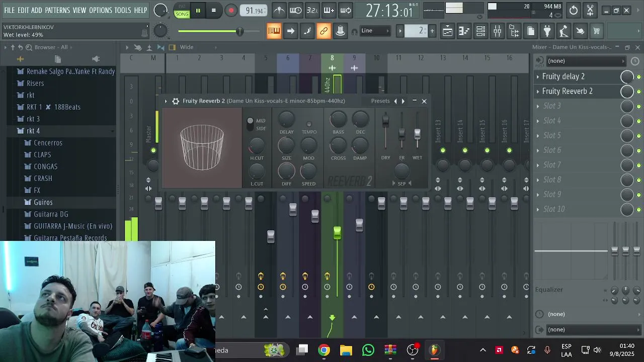Open the PATTERNS menu

pyautogui.click(x=57, y=10)
